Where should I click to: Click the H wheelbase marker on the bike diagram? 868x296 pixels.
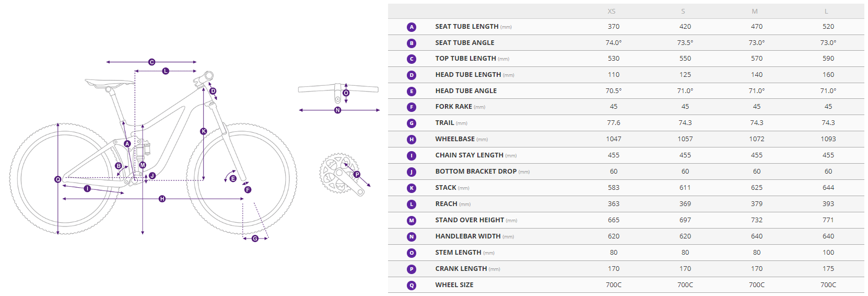coord(162,199)
